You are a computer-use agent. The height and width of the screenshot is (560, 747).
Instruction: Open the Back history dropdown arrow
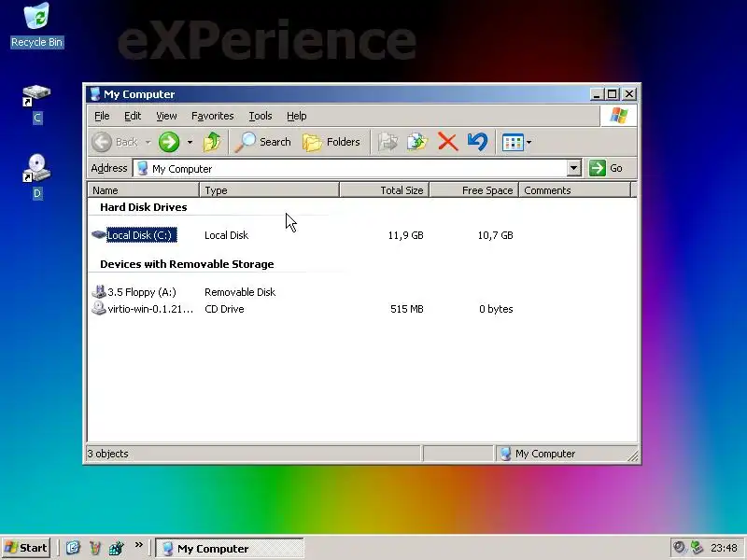click(148, 143)
